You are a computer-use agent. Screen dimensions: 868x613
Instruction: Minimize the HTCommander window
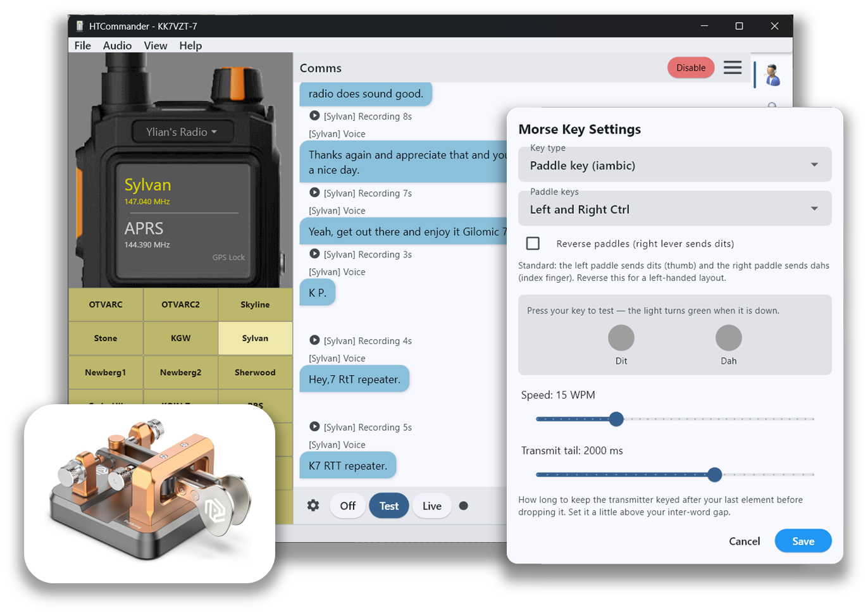click(x=704, y=26)
